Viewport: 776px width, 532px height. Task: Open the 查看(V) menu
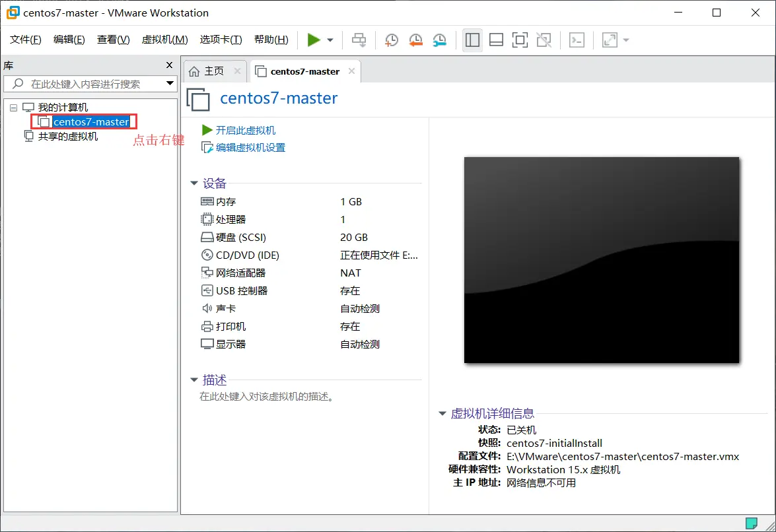point(113,40)
